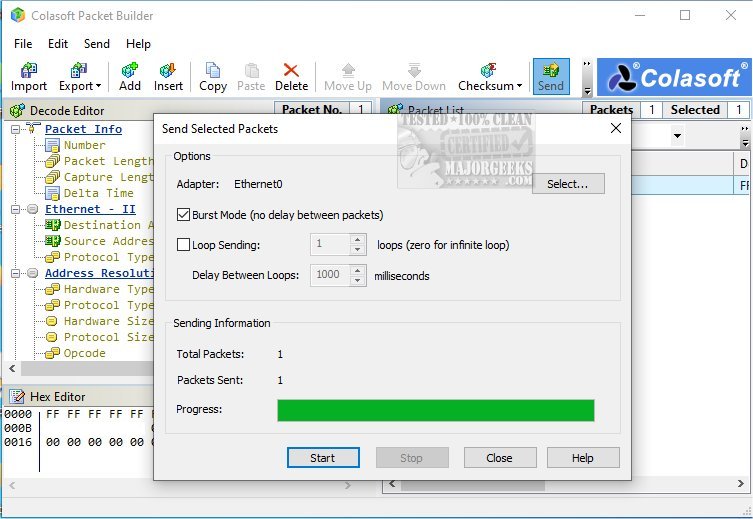Open the Export dropdown arrow
Viewport: 753px width, 519px height.
click(98, 86)
